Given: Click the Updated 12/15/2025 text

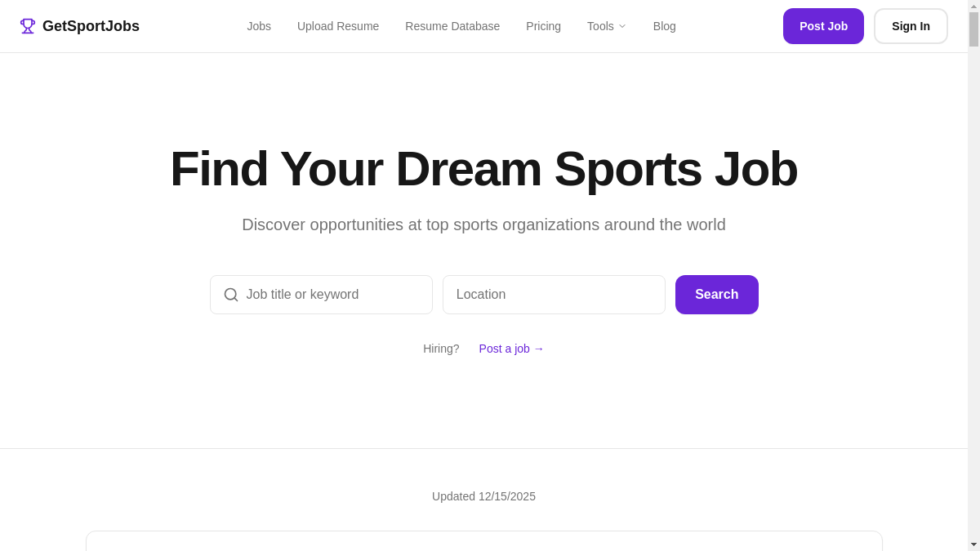Looking at the screenshot, I should 483,496.
